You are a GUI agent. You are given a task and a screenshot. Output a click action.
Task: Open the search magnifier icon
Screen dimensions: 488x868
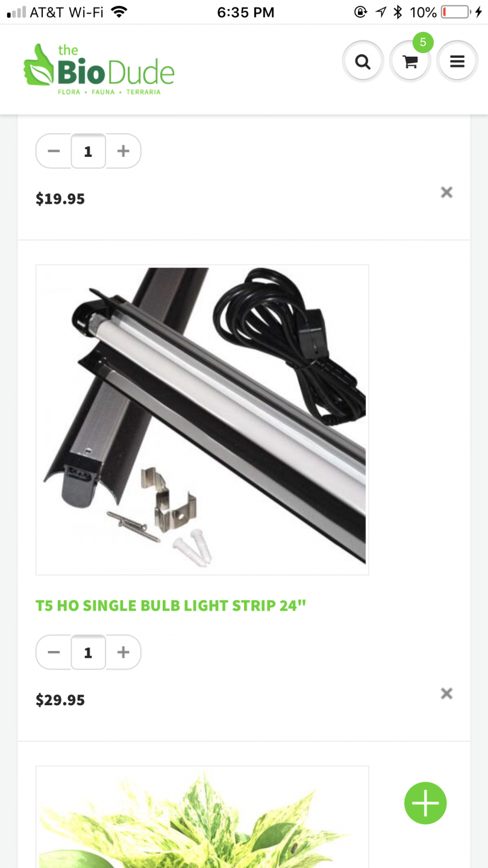[x=363, y=61]
